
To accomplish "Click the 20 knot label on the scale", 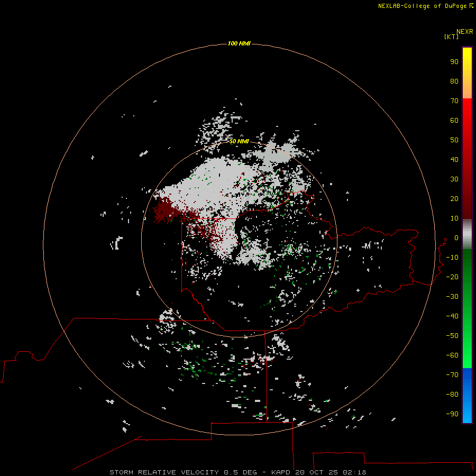I will (454, 198).
